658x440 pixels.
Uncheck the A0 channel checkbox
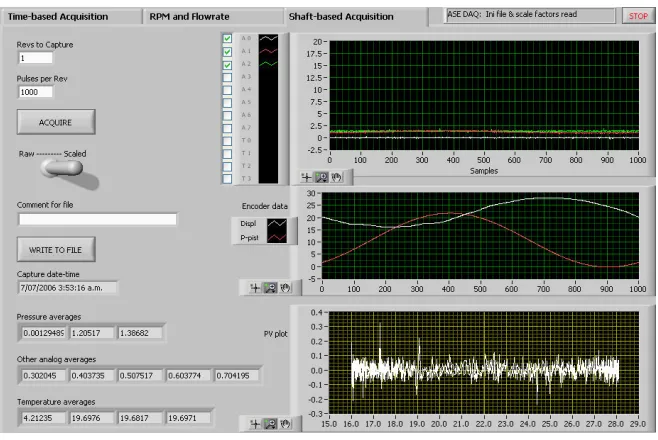227,39
